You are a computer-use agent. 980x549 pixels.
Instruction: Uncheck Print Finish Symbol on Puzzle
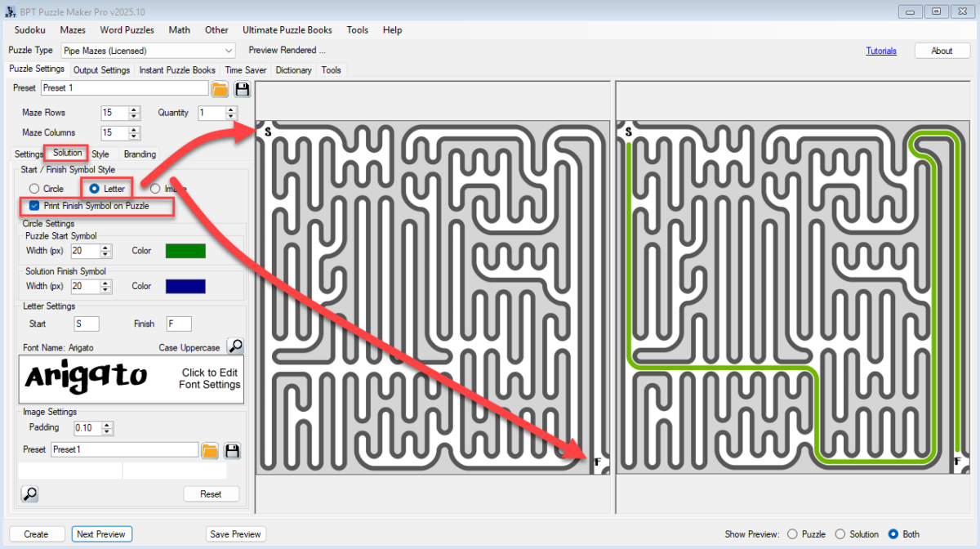33,206
